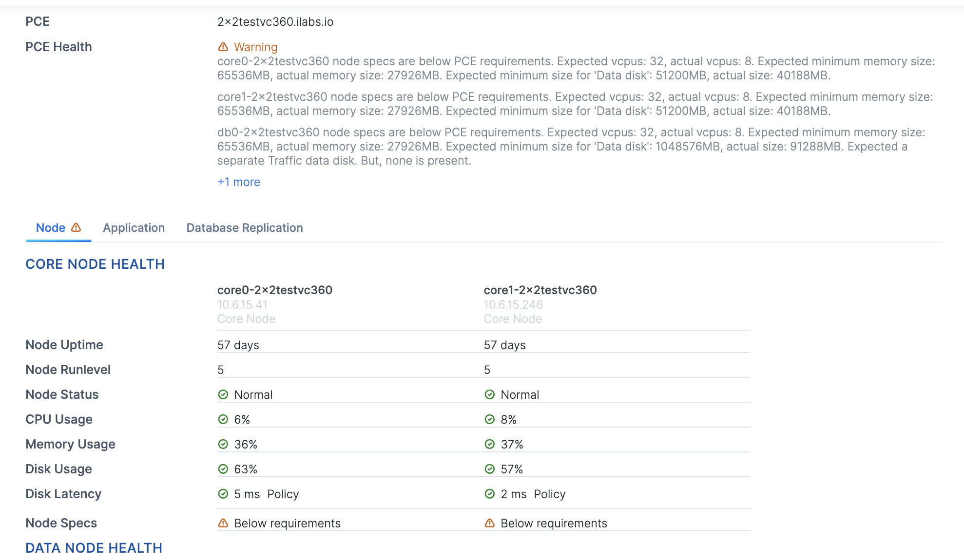Image resolution: width=964 pixels, height=560 pixels.
Task: Click core1 Memory Usage check icon
Action: pyautogui.click(x=490, y=444)
